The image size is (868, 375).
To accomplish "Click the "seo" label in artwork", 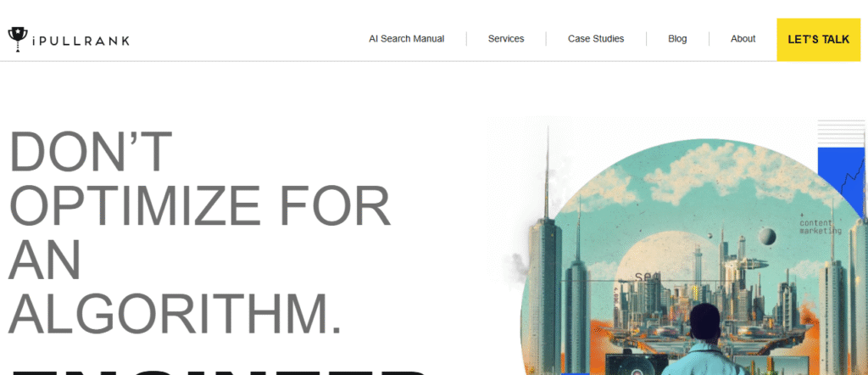I will click(644, 275).
